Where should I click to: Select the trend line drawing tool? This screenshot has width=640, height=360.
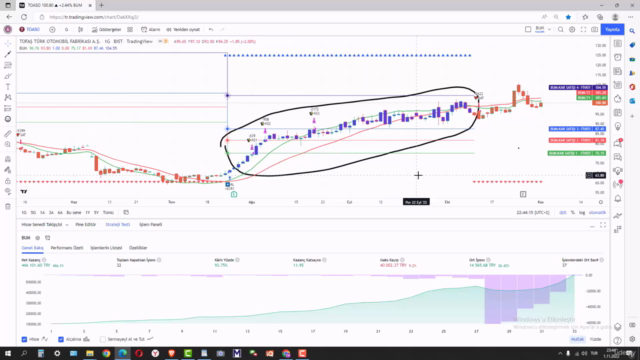click(8, 54)
